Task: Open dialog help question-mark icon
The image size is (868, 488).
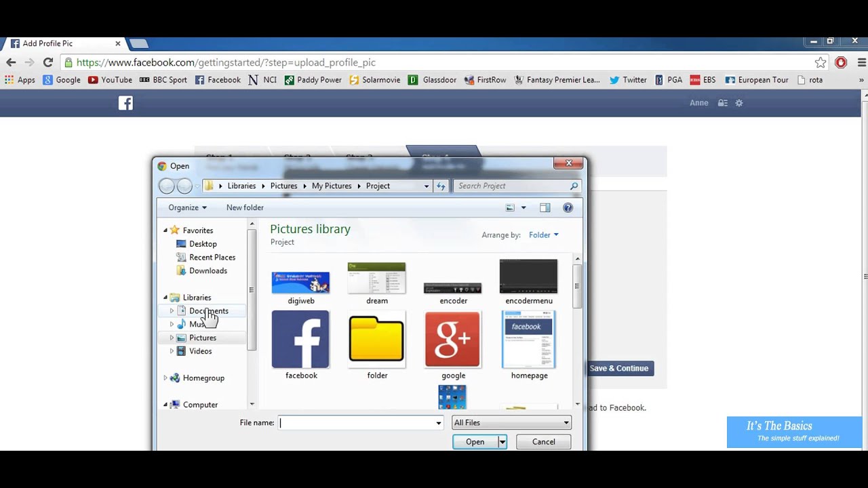Action: pyautogui.click(x=568, y=207)
